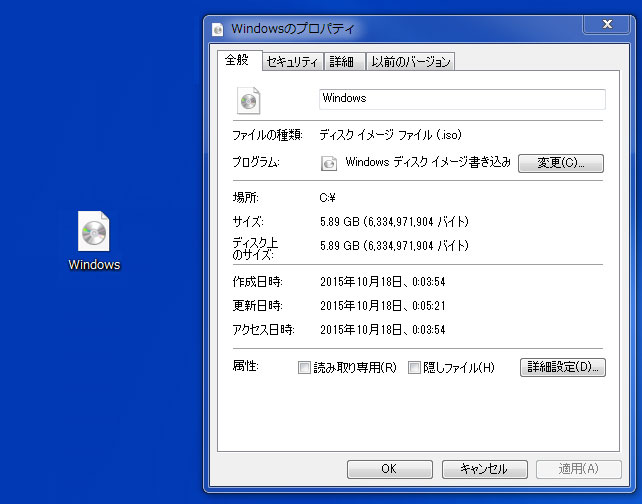Click the large disc image file icon
Image resolution: width=642 pixels, height=504 pixels.
pos(249,100)
